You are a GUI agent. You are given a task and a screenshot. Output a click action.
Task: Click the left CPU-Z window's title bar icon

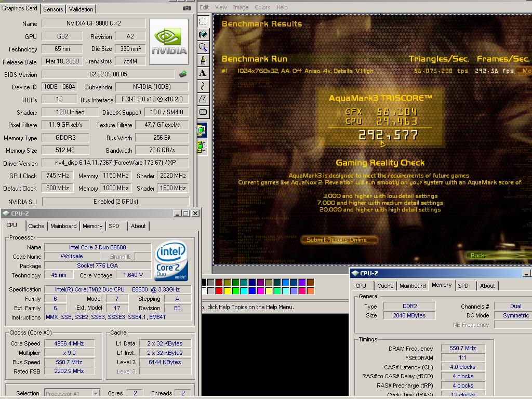click(x=6, y=214)
